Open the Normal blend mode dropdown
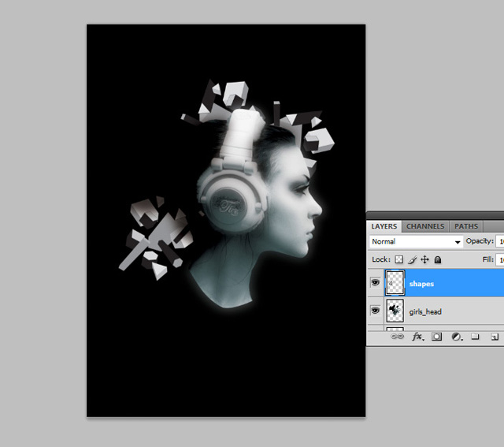The image size is (504, 447). coord(416,241)
